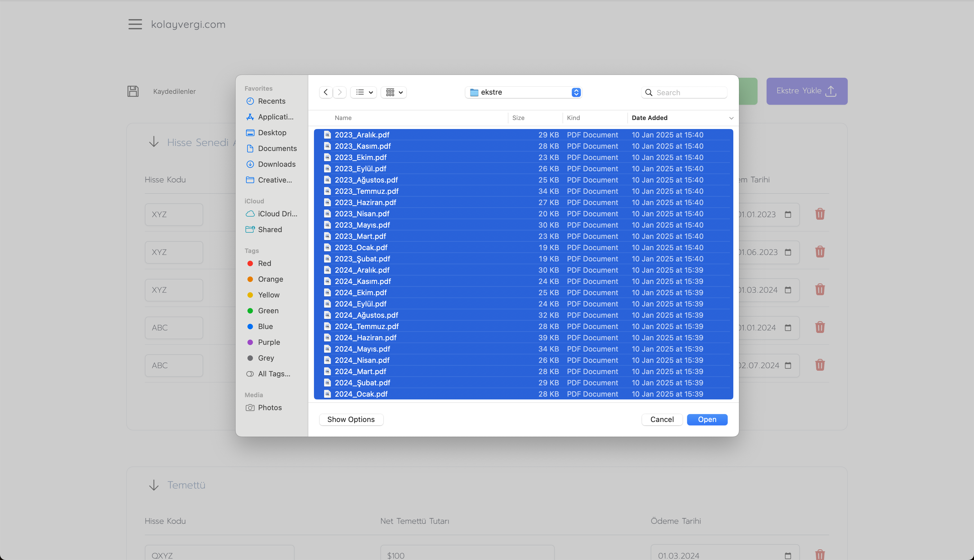Select Creative folder in sidebar

(x=272, y=180)
